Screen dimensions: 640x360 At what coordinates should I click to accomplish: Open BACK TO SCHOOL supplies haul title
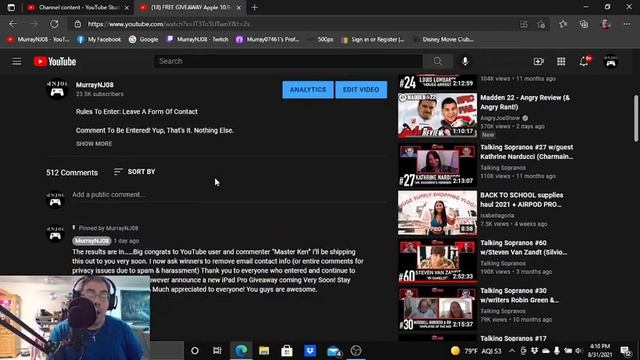[x=522, y=200]
